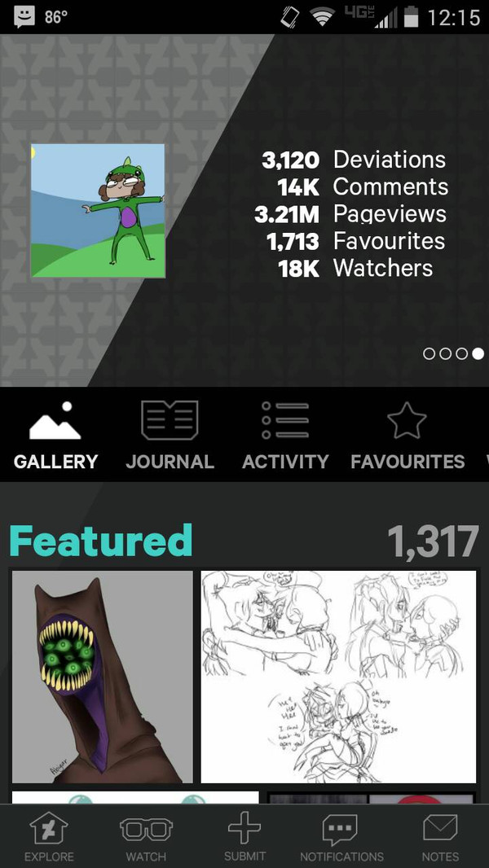The image size is (489, 868).
Task: Open the hooded monster artwork thumbnail
Action: tap(103, 677)
